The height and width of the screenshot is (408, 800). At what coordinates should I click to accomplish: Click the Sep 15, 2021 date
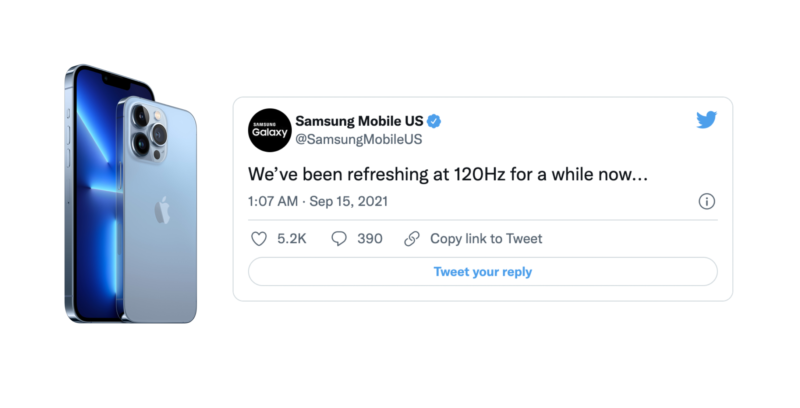[x=349, y=201]
